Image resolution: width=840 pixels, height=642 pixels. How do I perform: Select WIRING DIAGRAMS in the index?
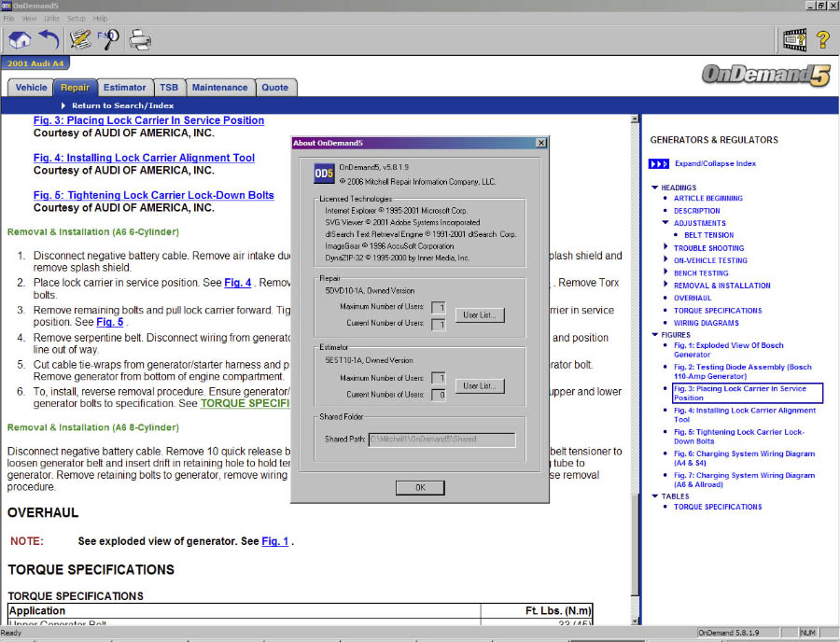707,324
